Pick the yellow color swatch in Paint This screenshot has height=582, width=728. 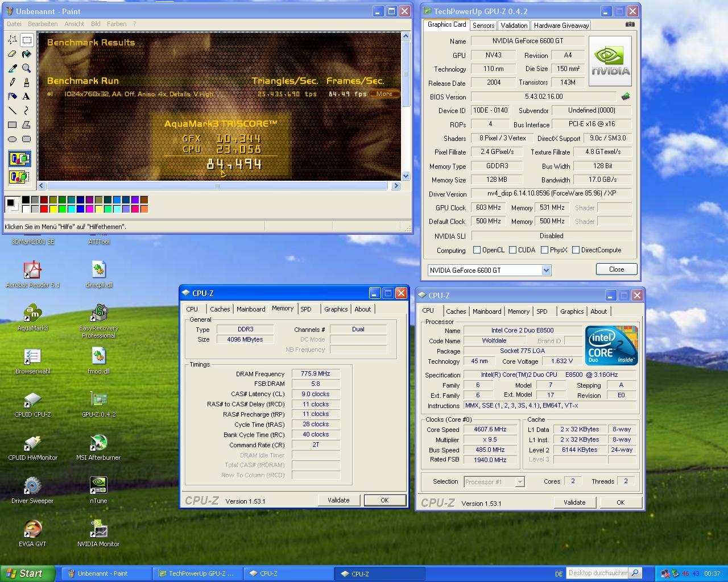(53, 209)
